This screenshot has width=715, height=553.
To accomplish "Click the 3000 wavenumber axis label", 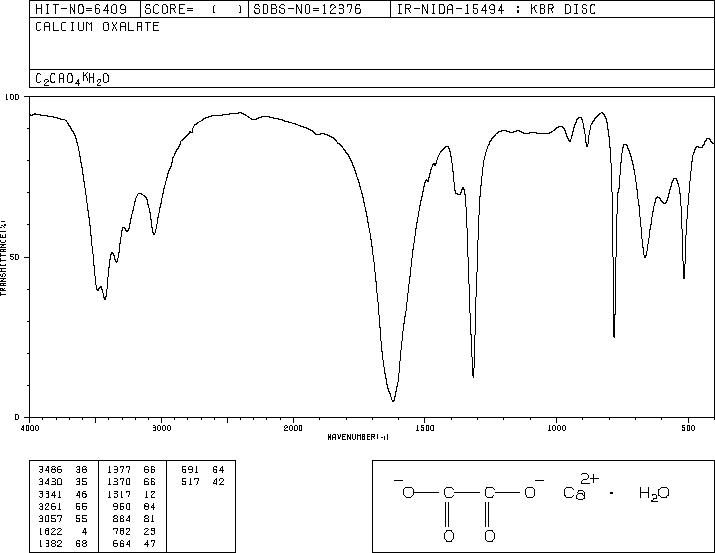I will point(161,428).
